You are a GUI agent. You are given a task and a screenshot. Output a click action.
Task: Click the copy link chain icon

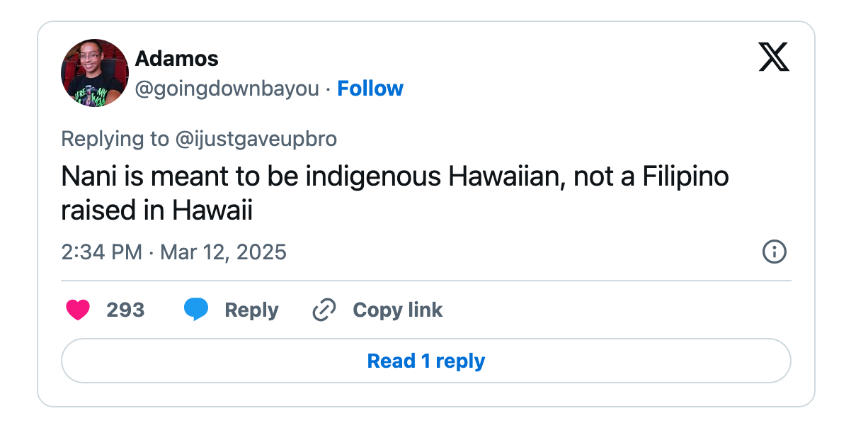click(x=324, y=310)
